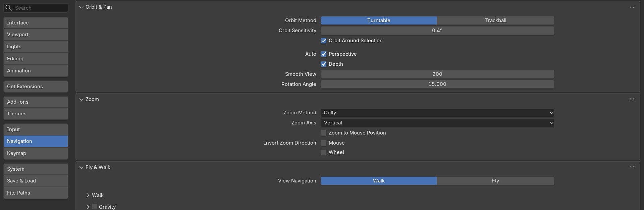
Task: Adjust the Orbit Sensitivity field
Action: pos(437,31)
